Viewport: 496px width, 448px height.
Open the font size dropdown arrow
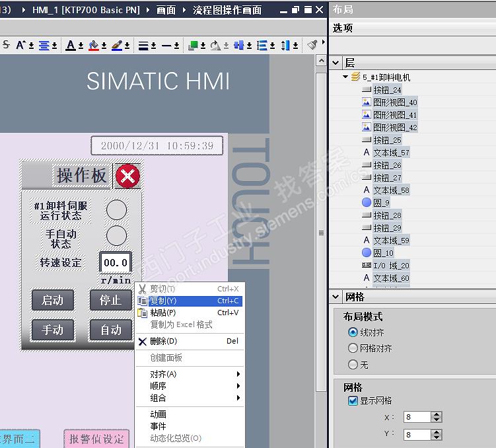[x=31, y=46]
